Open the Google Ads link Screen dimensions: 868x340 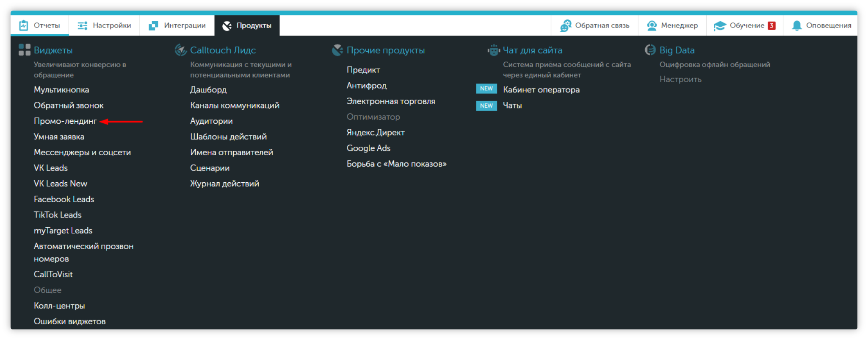point(368,148)
